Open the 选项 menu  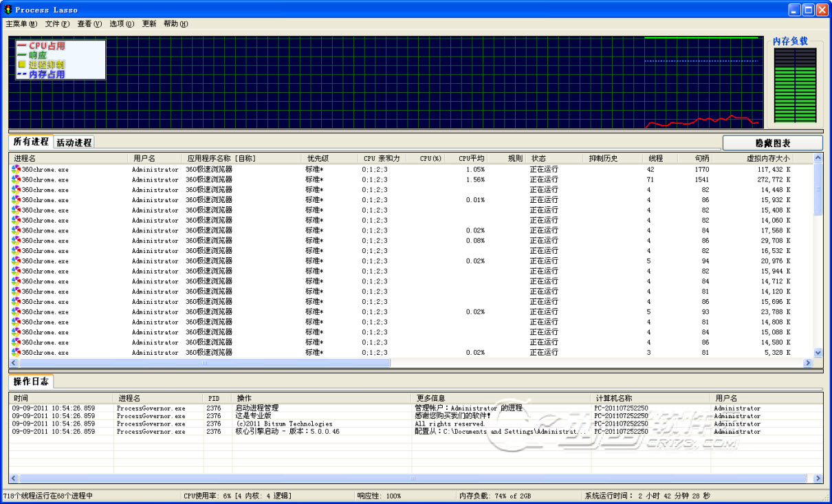[122, 24]
